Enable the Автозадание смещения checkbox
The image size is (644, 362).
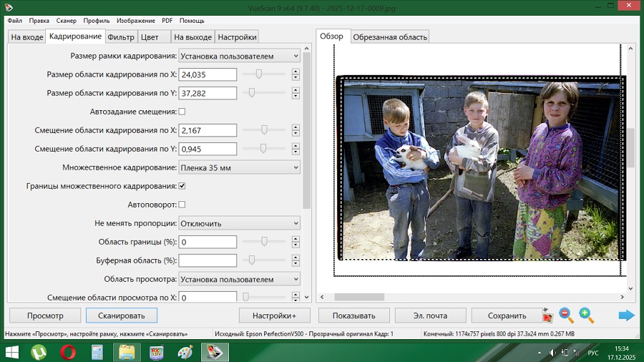[x=182, y=112]
